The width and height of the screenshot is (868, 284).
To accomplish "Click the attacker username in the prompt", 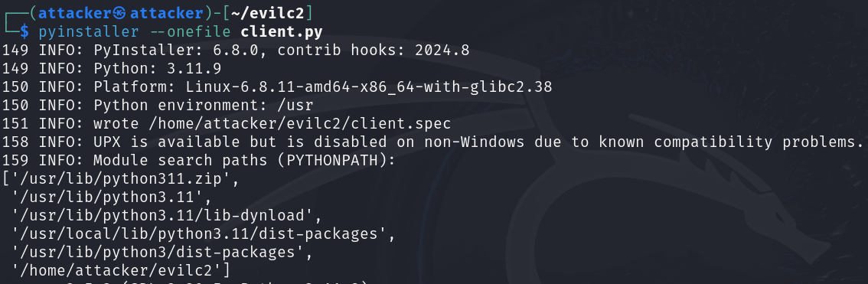I will click(x=74, y=12).
